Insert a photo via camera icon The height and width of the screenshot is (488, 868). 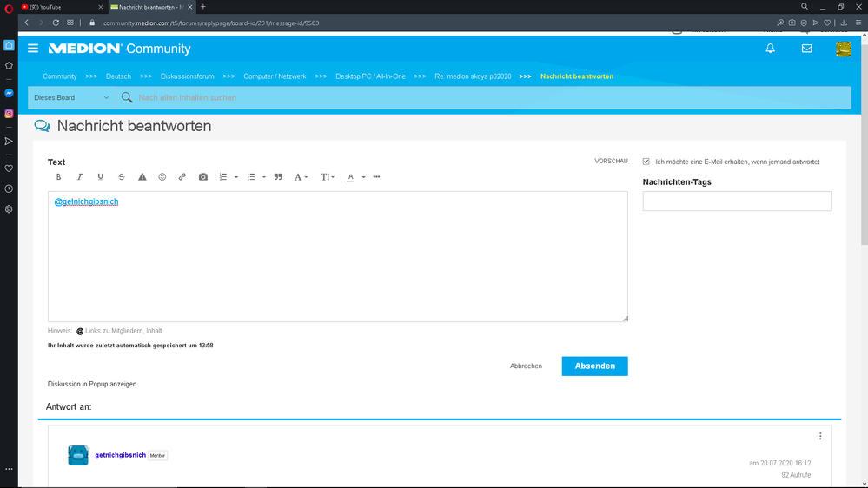(203, 177)
